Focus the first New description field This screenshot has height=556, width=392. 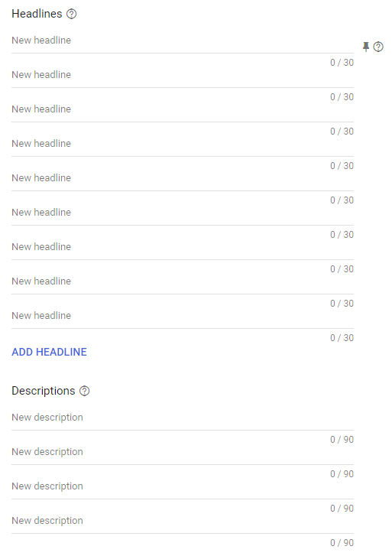[x=183, y=418]
